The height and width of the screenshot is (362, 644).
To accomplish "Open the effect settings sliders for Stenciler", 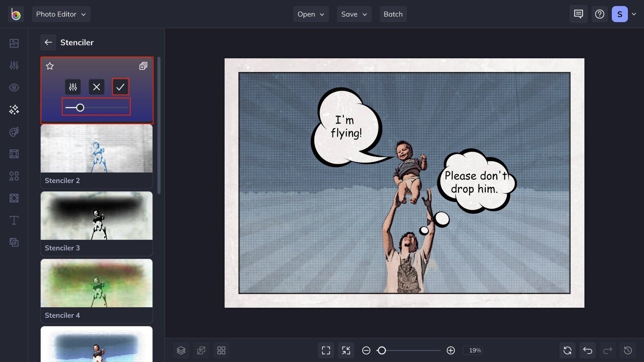I will click(x=73, y=86).
